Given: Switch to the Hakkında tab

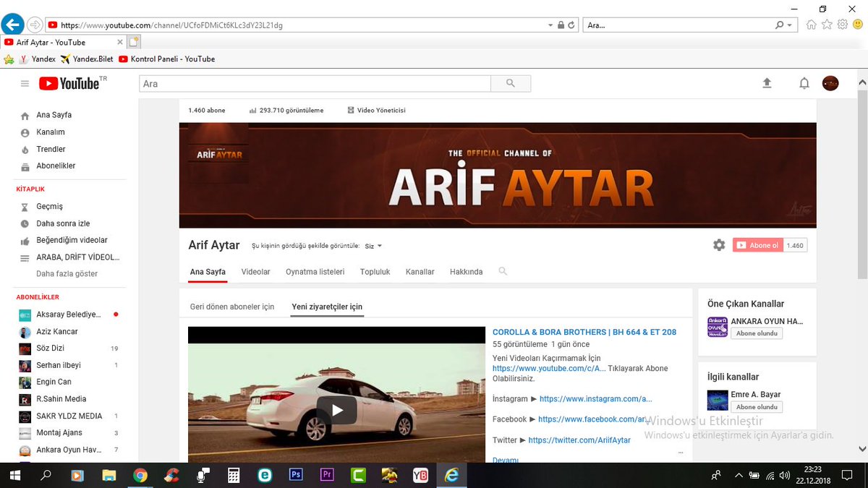Looking at the screenshot, I should (x=466, y=272).
